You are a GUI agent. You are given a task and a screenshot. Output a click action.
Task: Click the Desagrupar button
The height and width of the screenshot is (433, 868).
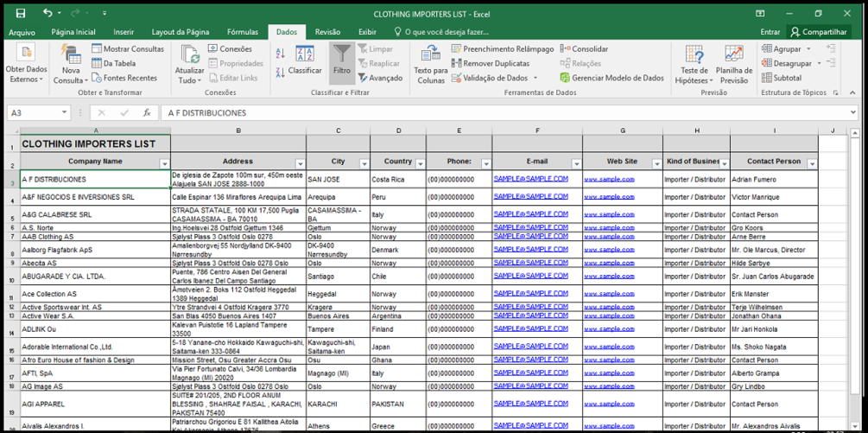pyautogui.click(x=786, y=63)
